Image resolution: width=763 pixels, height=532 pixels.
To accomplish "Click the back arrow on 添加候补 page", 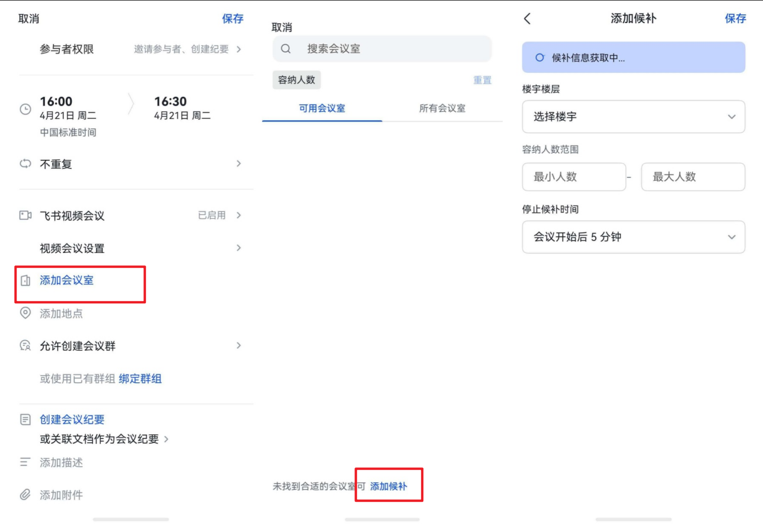I will coord(527,18).
